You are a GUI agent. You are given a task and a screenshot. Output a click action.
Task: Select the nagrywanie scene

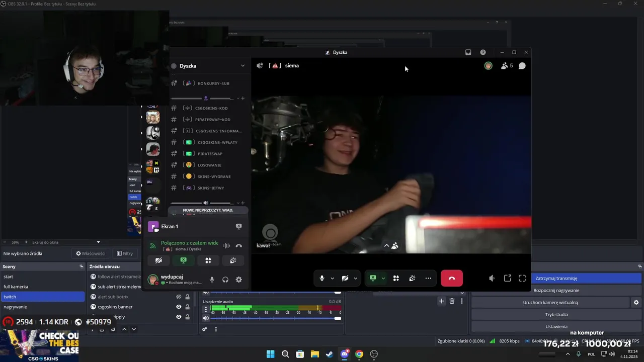click(43, 307)
